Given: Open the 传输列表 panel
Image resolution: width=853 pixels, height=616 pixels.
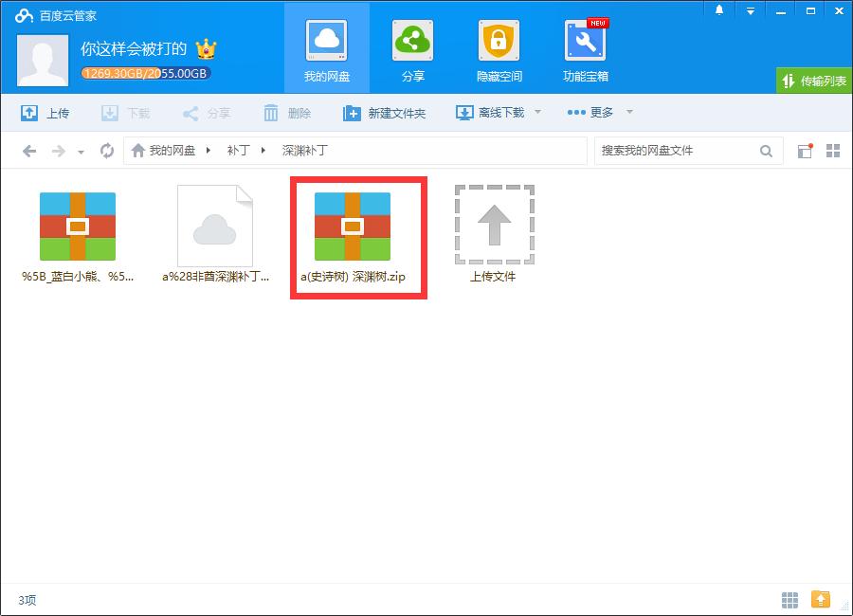Looking at the screenshot, I should pos(814,82).
